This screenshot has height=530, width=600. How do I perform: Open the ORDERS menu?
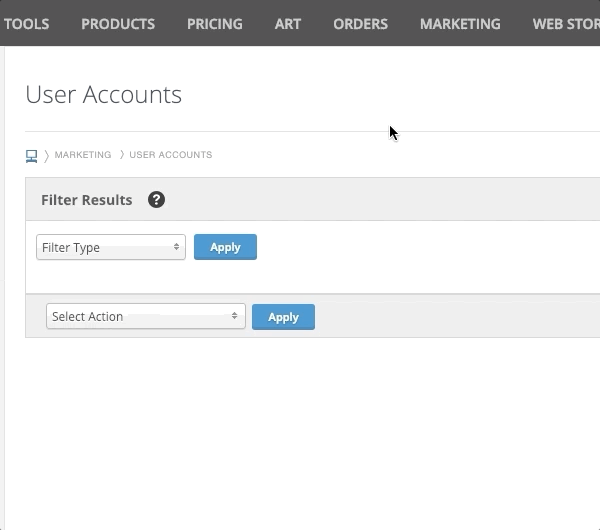pos(360,24)
